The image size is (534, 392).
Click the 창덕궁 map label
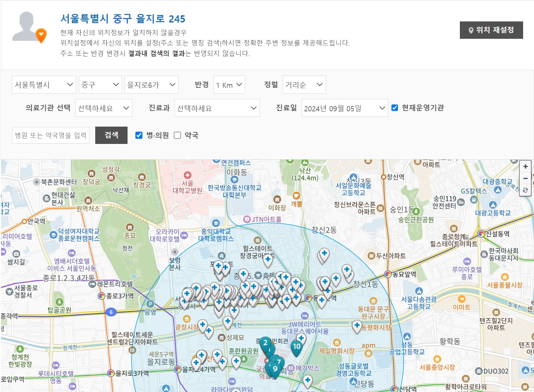pyautogui.click(x=91, y=182)
